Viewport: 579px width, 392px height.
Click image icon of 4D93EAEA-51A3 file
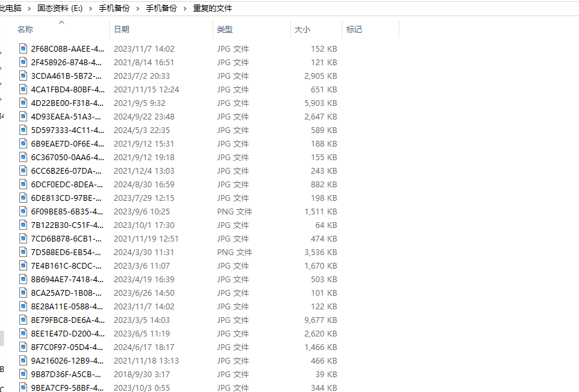(x=23, y=116)
